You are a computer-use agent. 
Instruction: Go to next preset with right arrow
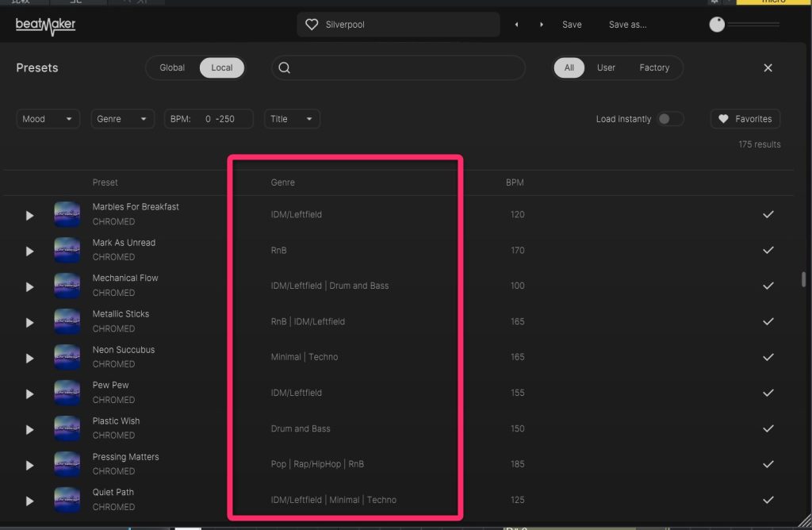[x=542, y=25]
